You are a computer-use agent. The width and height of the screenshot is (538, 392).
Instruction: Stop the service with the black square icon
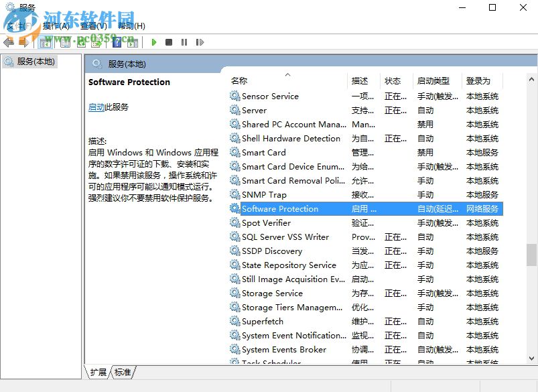[x=170, y=42]
